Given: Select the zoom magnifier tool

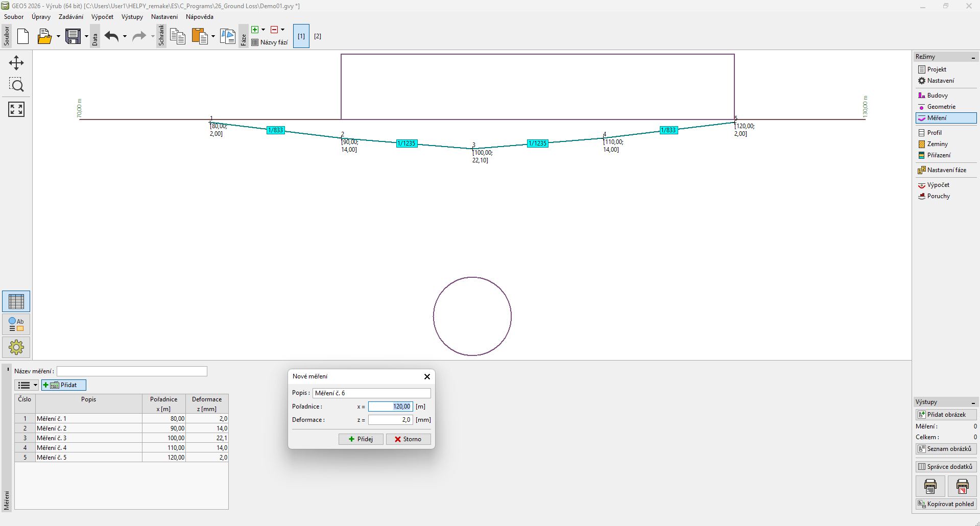Looking at the screenshot, I should point(16,85).
